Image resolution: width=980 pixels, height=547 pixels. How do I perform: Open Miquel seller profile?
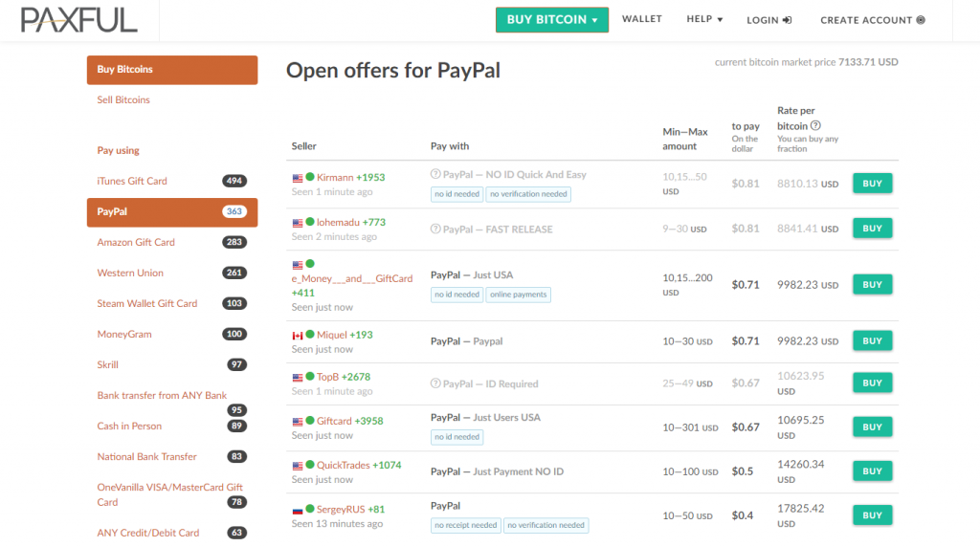click(332, 335)
